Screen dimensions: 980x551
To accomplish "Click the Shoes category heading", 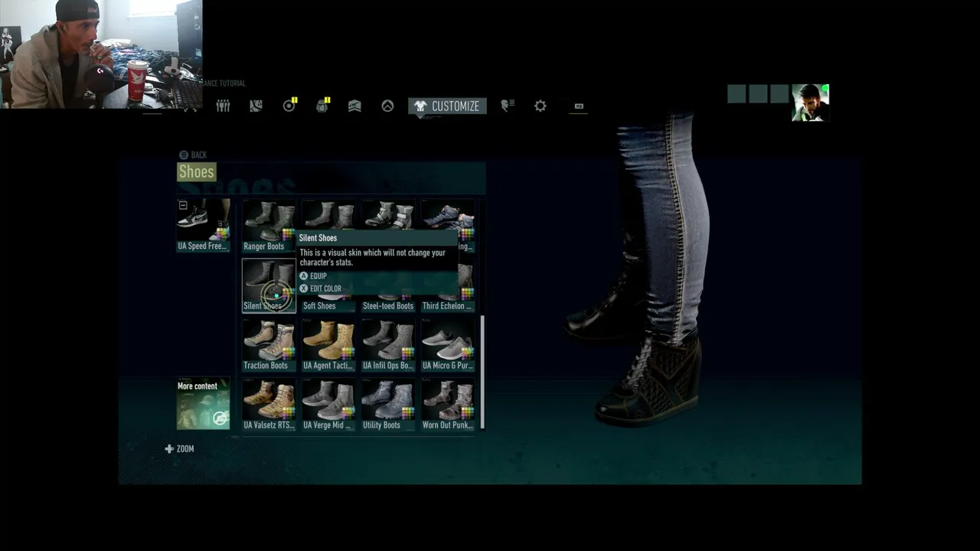I will coord(197,172).
